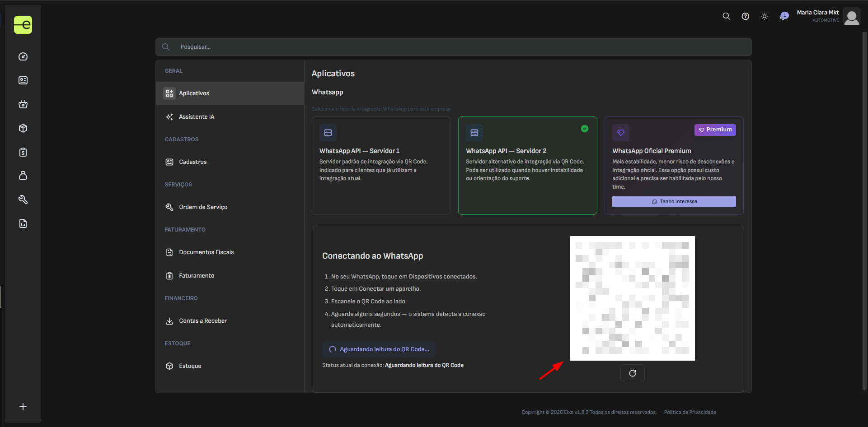
Task: Open Documentos Fiscais settings
Action: (230, 252)
